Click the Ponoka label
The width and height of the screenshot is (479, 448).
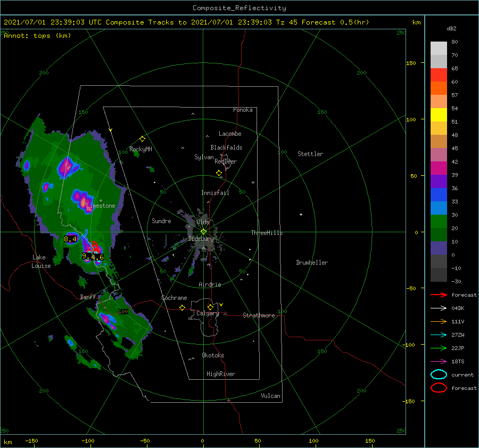[x=243, y=110]
